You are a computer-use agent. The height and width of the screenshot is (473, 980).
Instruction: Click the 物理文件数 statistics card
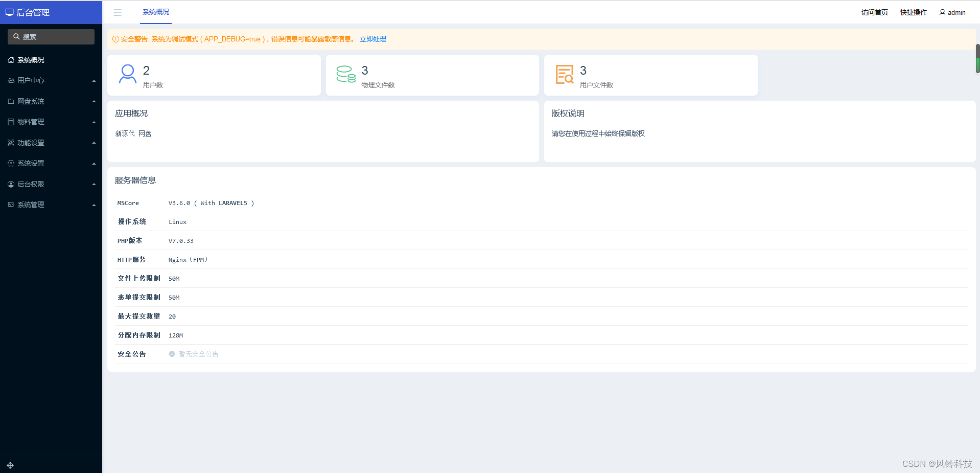(x=432, y=75)
